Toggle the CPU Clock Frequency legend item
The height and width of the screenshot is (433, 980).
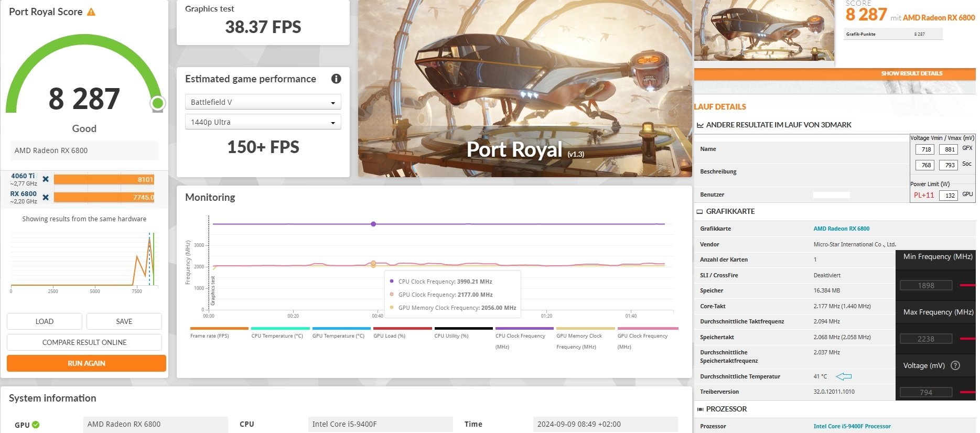tap(524, 339)
